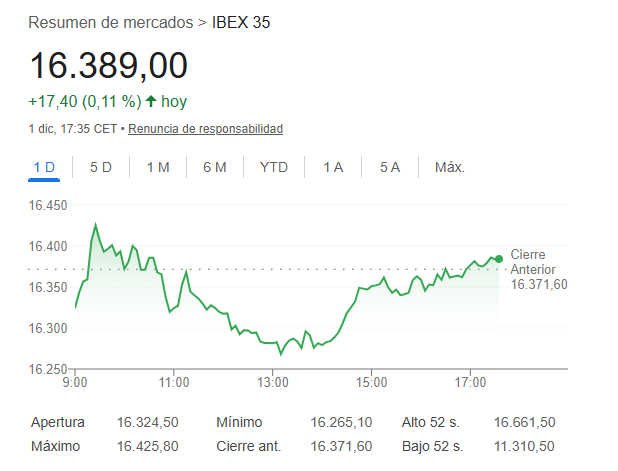Open the Resumen de mercados breadcrumb
This screenshot has height=471, width=618.
110,21
